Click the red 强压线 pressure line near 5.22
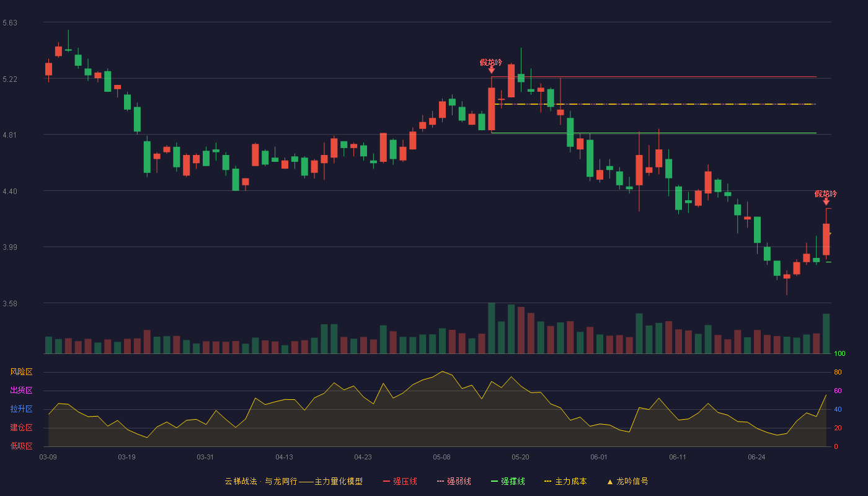The height and width of the screenshot is (496, 868). click(x=654, y=77)
